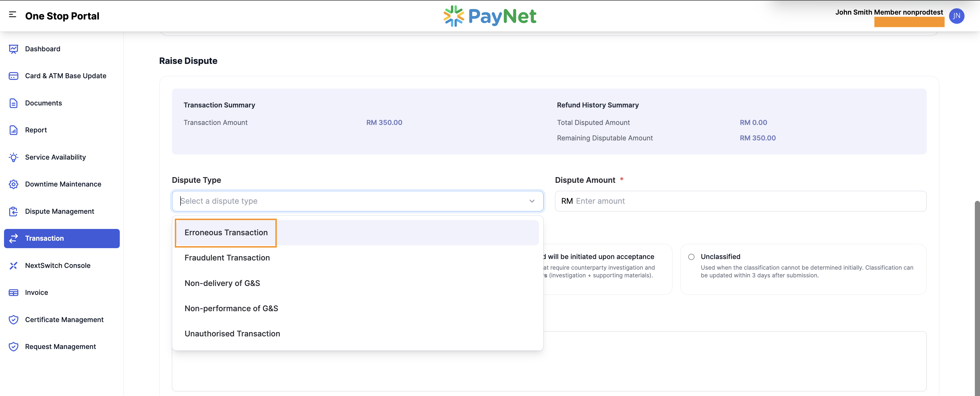Click the Report icon

(13, 130)
